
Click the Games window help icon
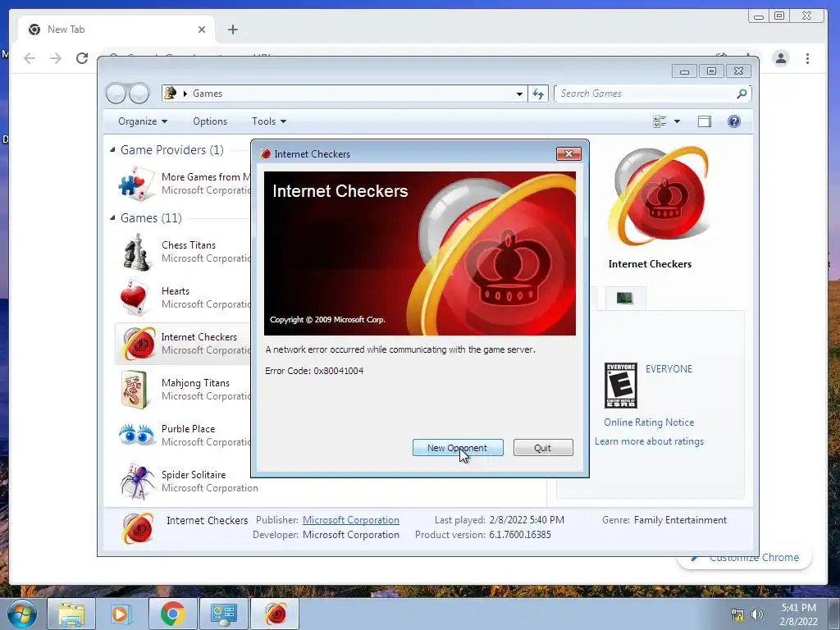pyautogui.click(x=734, y=121)
